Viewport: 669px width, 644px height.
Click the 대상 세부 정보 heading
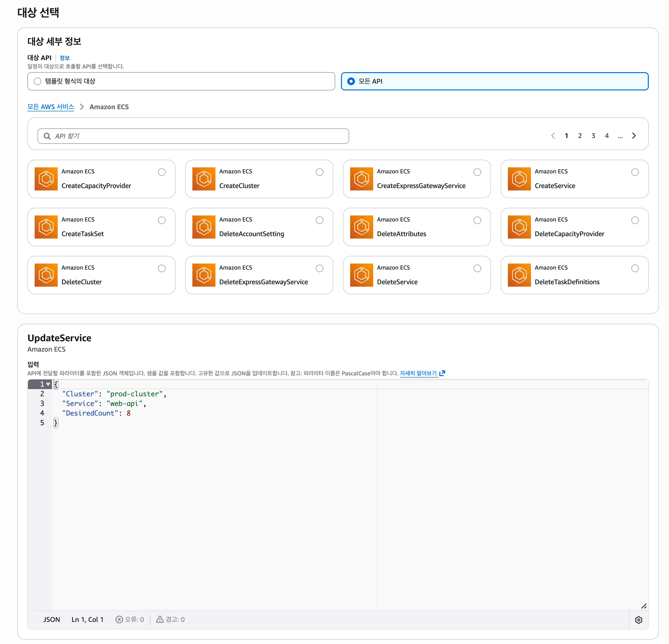54,41
